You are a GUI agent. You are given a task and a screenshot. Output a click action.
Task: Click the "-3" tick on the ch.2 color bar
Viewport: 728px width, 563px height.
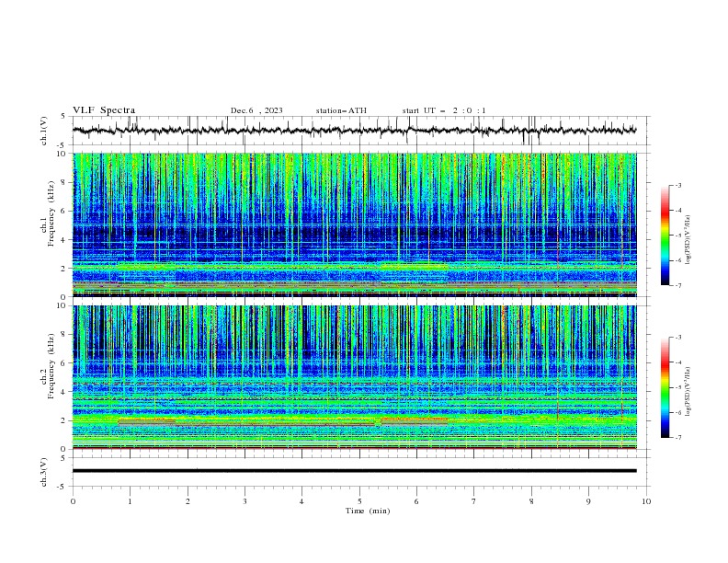point(677,338)
